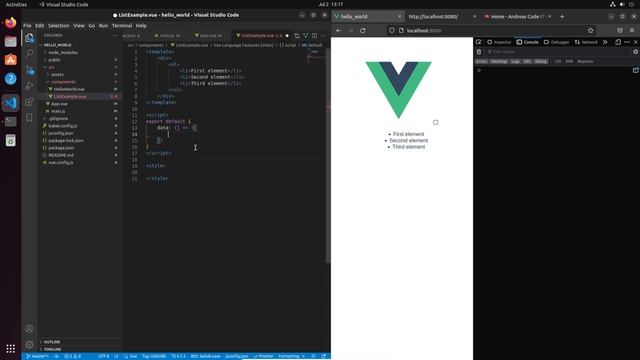Image resolution: width=640 pixels, height=360 pixels.
Task: Switch to the App.vue editor tab
Action: (x=209, y=36)
